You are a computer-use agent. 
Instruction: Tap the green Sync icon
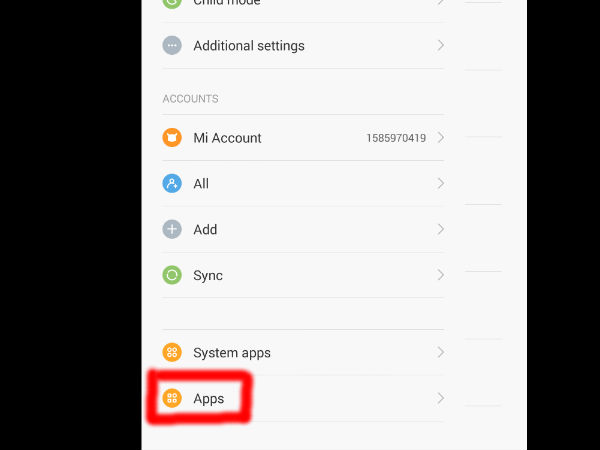coord(172,275)
